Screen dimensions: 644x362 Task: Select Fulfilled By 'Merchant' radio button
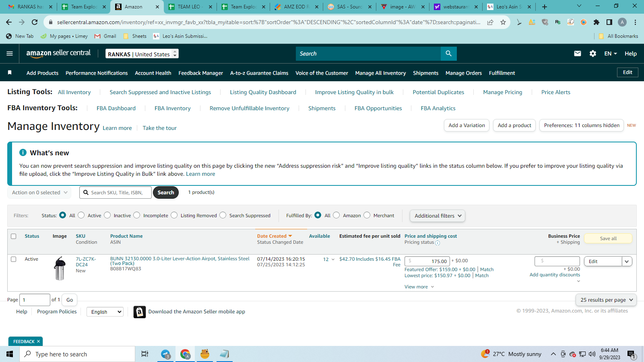(367, 215)
